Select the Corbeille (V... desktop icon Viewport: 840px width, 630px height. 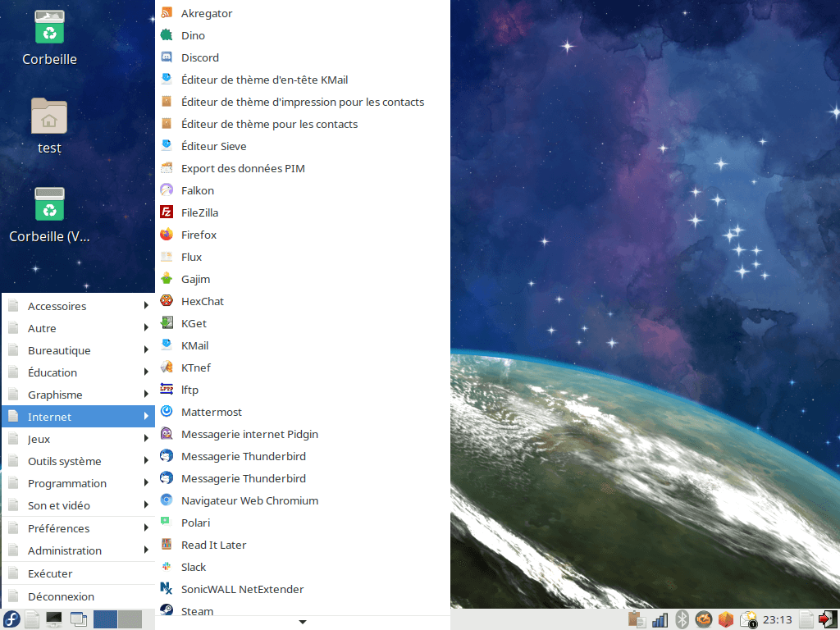tap(49, 215)
